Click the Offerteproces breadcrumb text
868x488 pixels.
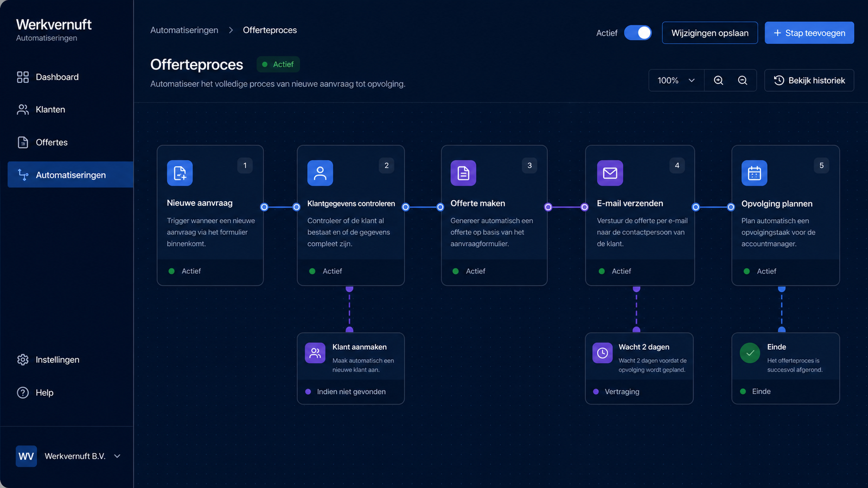[270, 30]
